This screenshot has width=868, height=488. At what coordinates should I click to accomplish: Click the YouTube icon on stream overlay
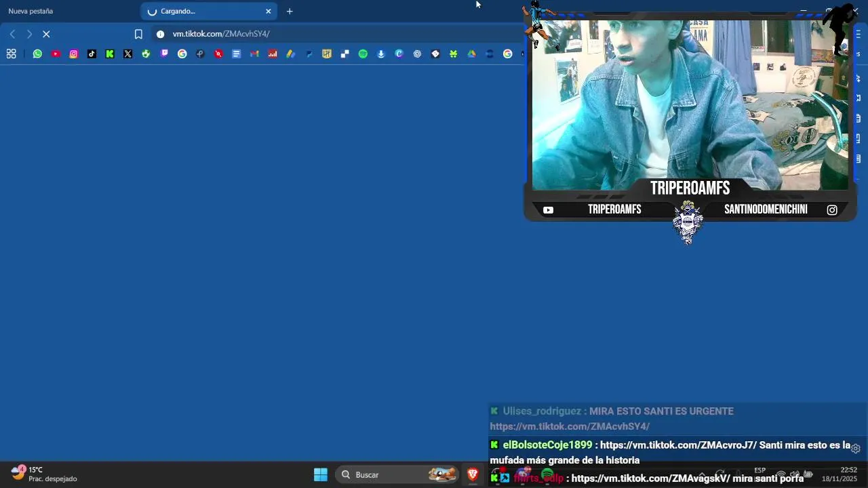pos(548,210)
